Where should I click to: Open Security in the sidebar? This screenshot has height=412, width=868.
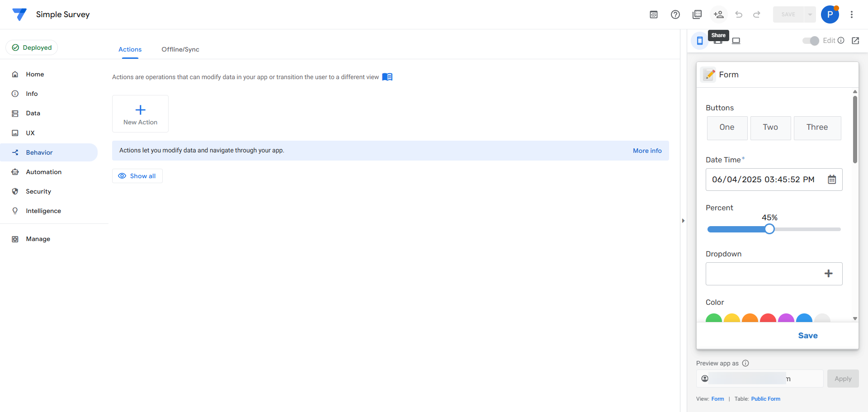point(49,191)
